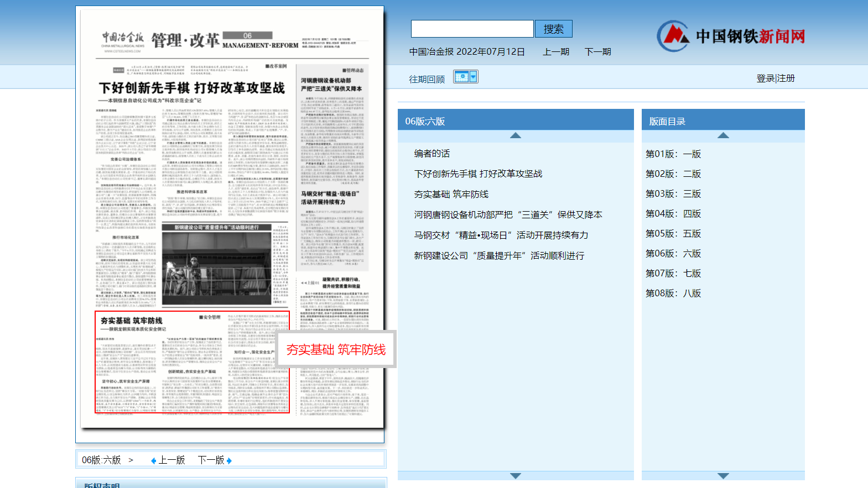Click the highlighted 夯实基础 筑牢防线 article region
Screen dimensions: 868x488
[192, 362]
